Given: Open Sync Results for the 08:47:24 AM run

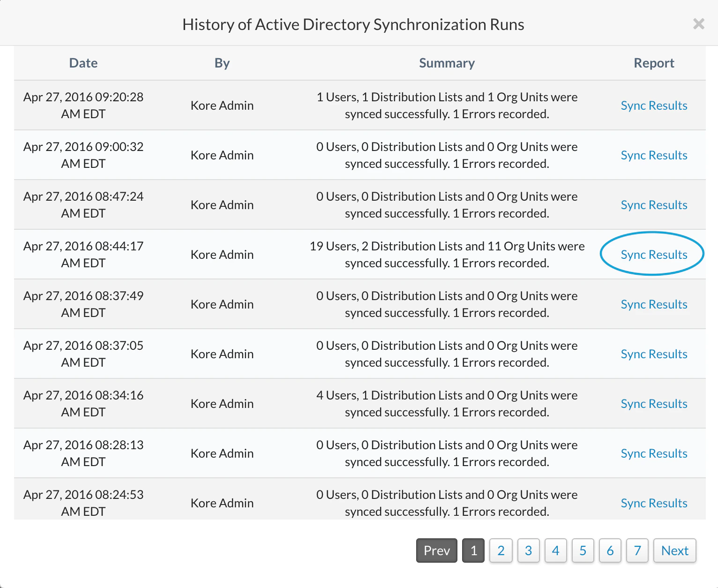Looking at the screenshot, I should pyautogui.click(x=654, y=204).
